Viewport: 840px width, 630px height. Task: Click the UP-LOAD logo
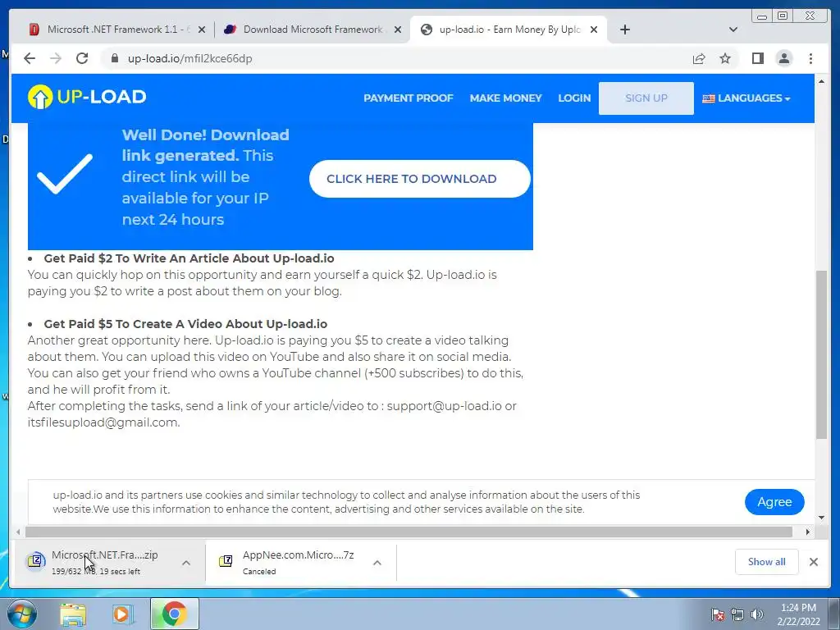[87, 97]
